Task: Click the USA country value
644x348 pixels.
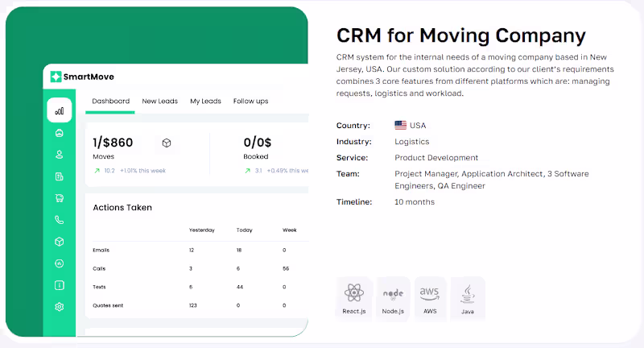Action: point(418,126)
